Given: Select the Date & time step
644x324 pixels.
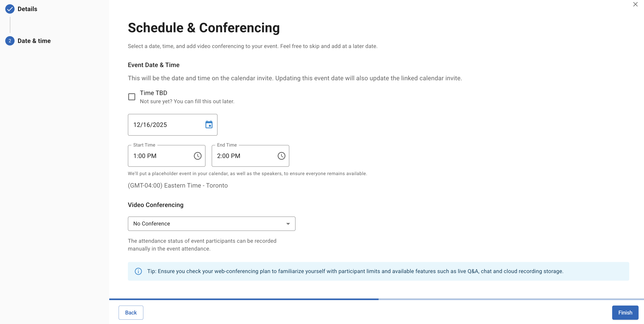Looking at the screenshot, I should pos(34,41).
